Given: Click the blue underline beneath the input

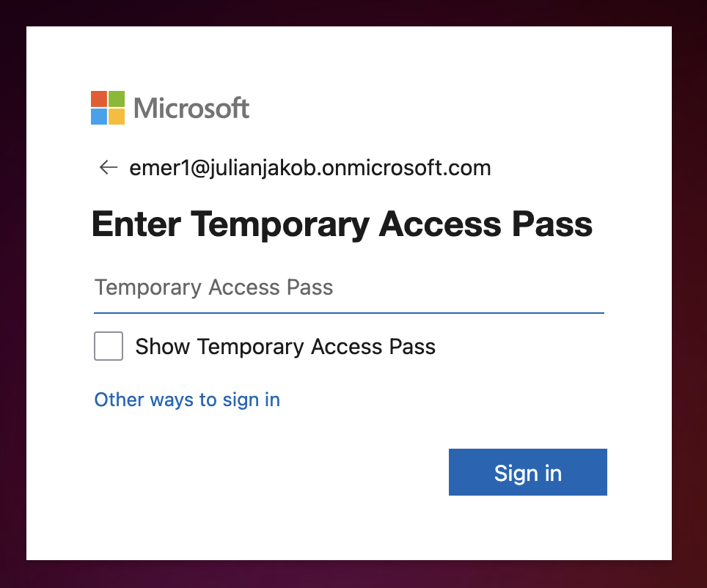Looking at the screenshot, I should (349, 312).
